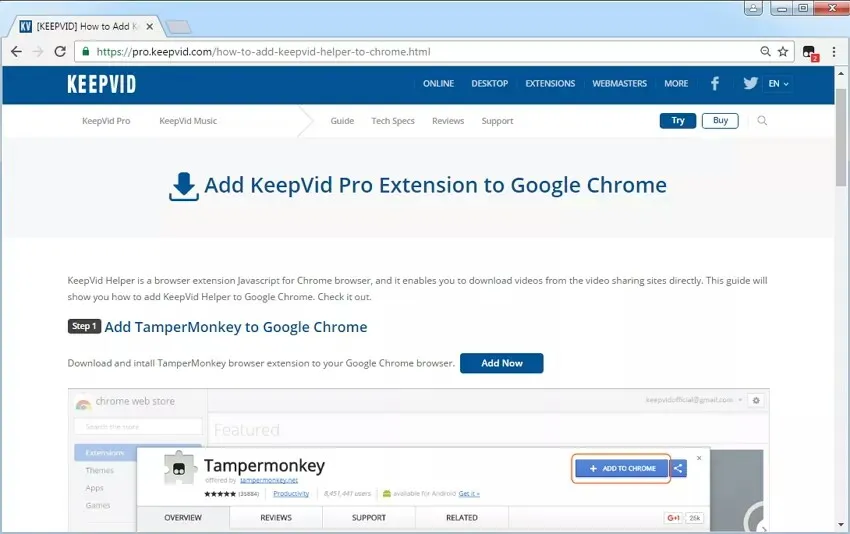The width and height of the screenshot is (850, 534).
Task: Select Games in web store sidebar
Action: pos(98,505)
